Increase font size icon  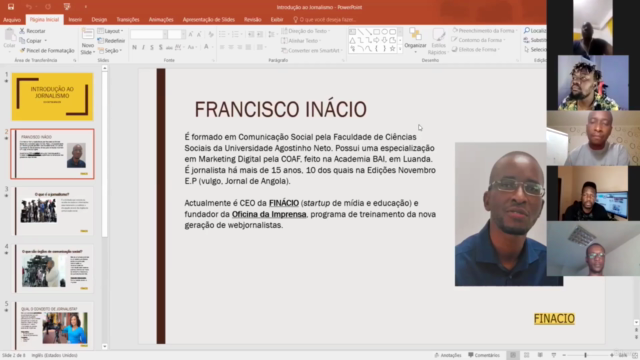click(191, 35)
